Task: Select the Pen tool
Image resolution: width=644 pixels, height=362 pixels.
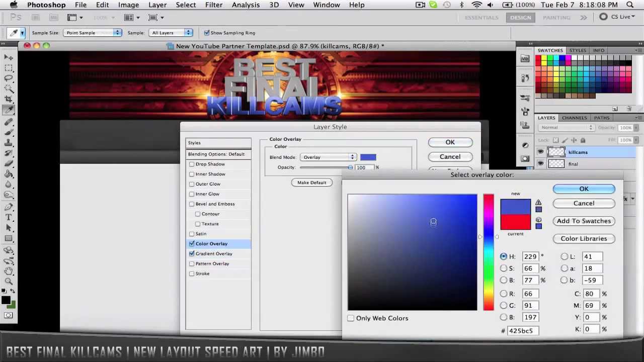Action: tap(9, 207)
